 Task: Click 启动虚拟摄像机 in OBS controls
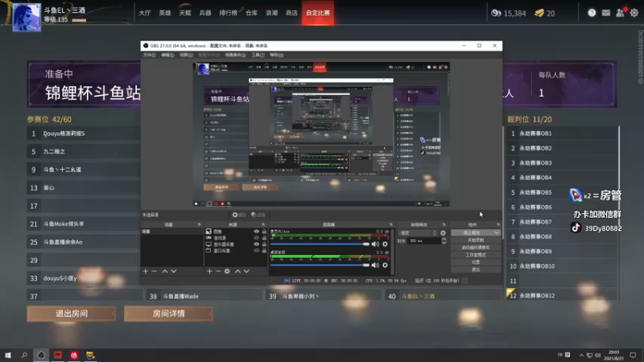[x=476, y=248]
